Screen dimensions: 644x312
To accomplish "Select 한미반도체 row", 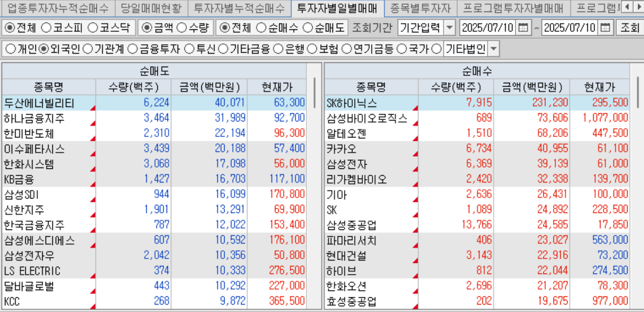I will coord(154,134).
